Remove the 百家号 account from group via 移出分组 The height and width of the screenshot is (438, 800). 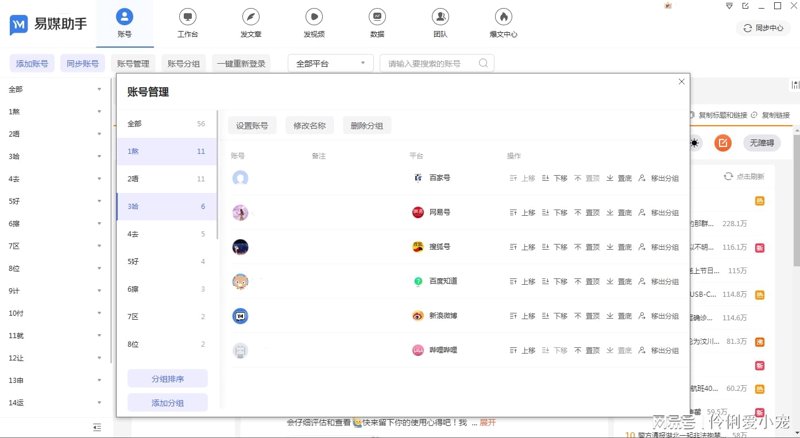658,178
